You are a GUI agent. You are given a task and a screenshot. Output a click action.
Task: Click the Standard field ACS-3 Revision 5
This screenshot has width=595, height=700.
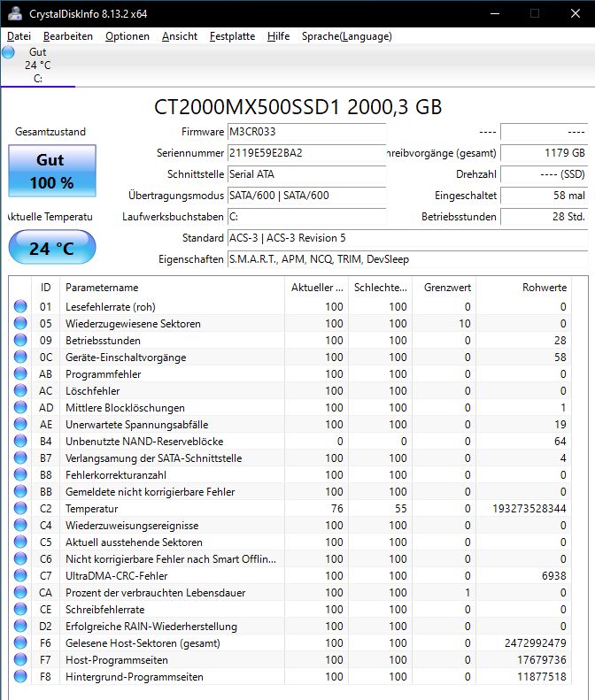[x=407, y=238]
